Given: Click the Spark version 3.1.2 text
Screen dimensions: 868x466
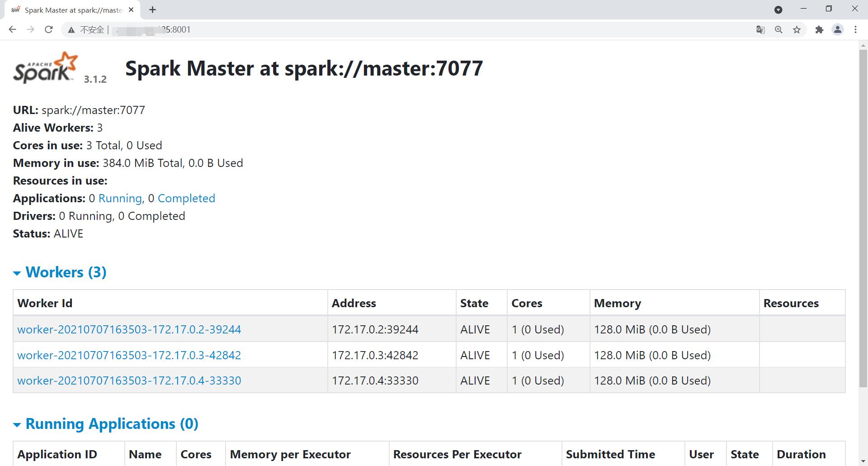Looking at the screenshot, I should 95,79.
